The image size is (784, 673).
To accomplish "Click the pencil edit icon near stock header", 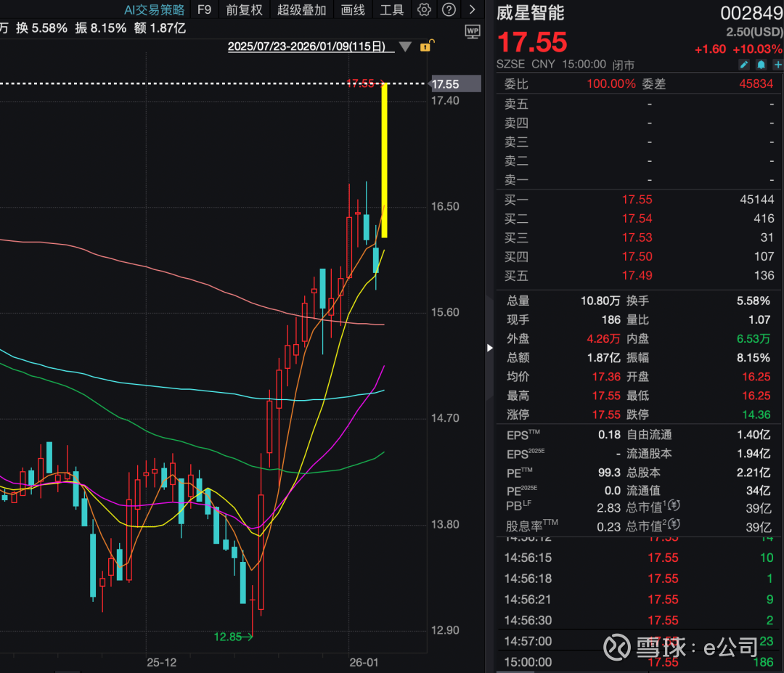I will [744, 65].
